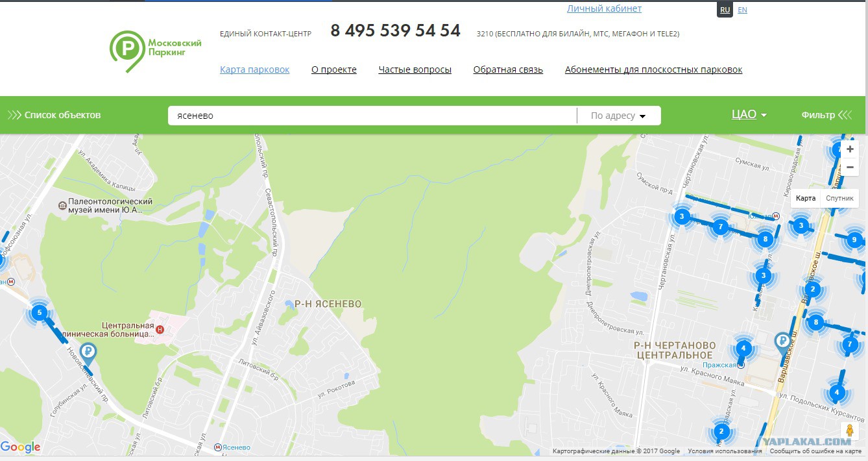This screenshot has height=461, width=868.
Task: Click the Московский Паркинг logo
Action: point(156,51)
